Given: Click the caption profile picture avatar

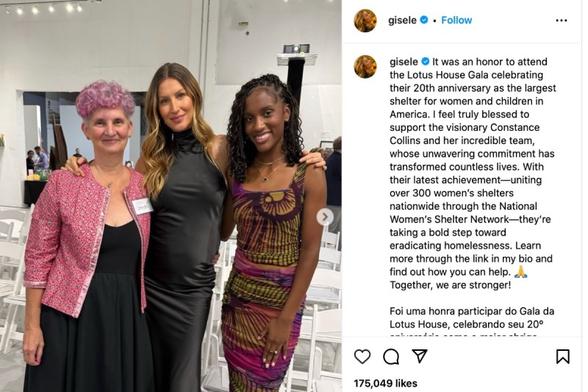Looking at the screenshot, I should 365,66.
